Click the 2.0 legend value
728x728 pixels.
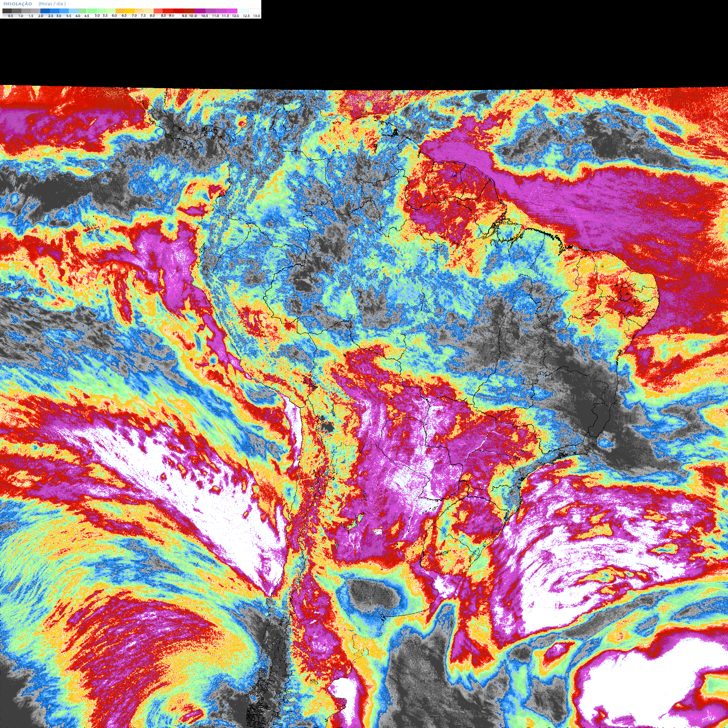coord(40,16)
